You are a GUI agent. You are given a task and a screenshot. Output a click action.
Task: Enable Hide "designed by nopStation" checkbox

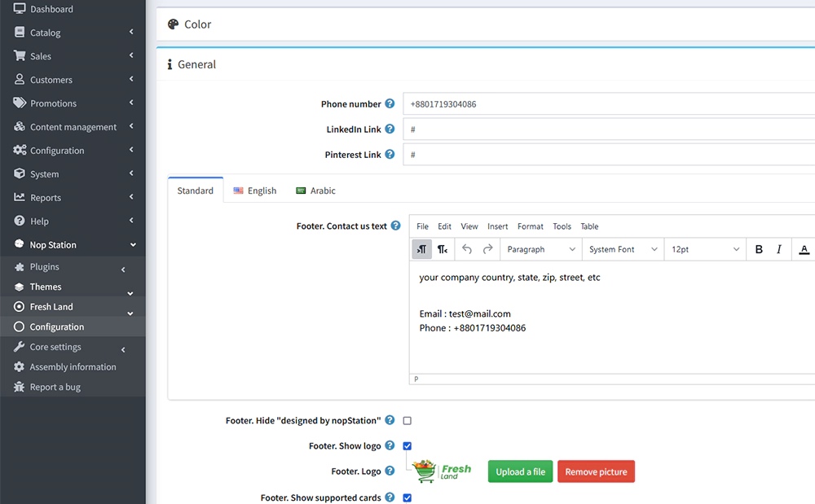click(407, 421)
